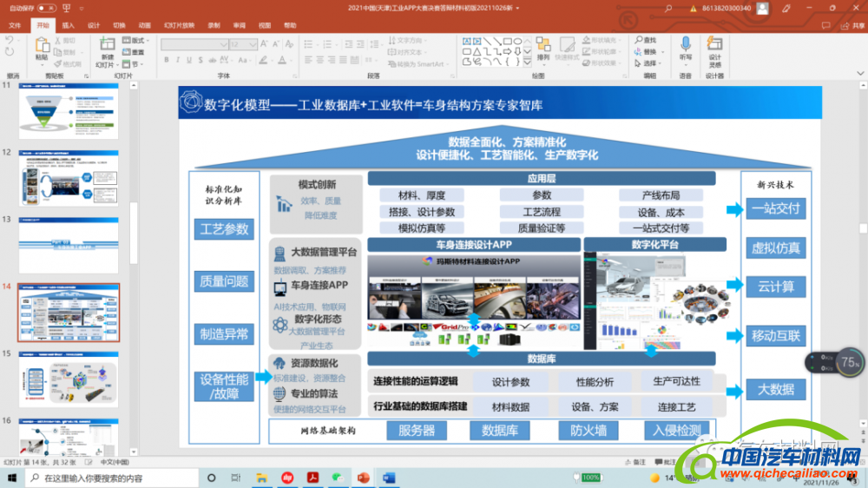Click the 重置 reset slide button

point(134,52)
